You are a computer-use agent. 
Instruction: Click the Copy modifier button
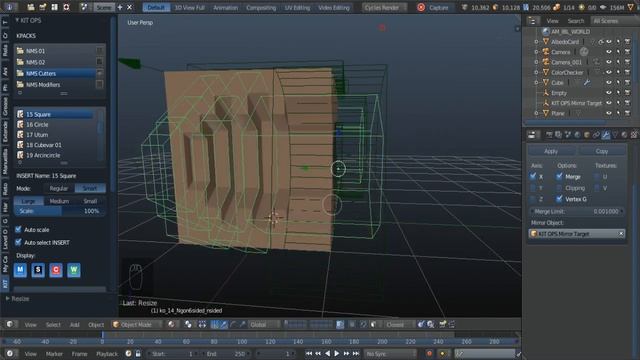[x=602, y=151]
